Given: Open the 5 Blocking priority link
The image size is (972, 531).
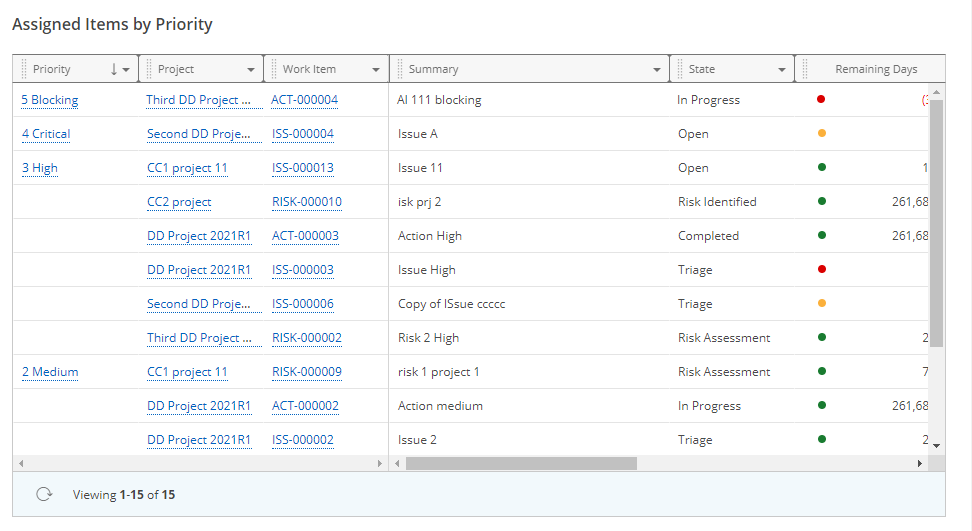Looking at the screenshot, I should click(x=49, y=100).
